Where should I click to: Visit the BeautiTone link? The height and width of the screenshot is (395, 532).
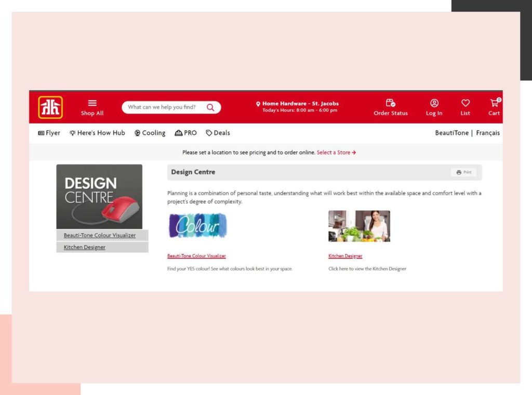(451, 133)
